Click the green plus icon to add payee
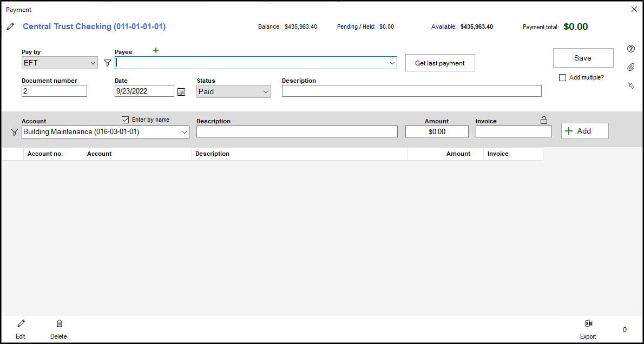This screenshot has height=344, width=644. tap(156, 50)
